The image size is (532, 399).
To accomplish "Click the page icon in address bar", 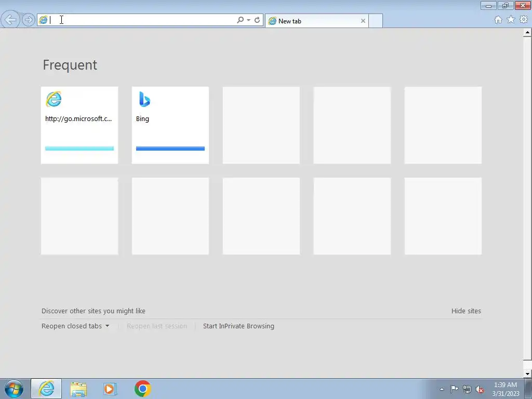I will [x=43, y=20].
